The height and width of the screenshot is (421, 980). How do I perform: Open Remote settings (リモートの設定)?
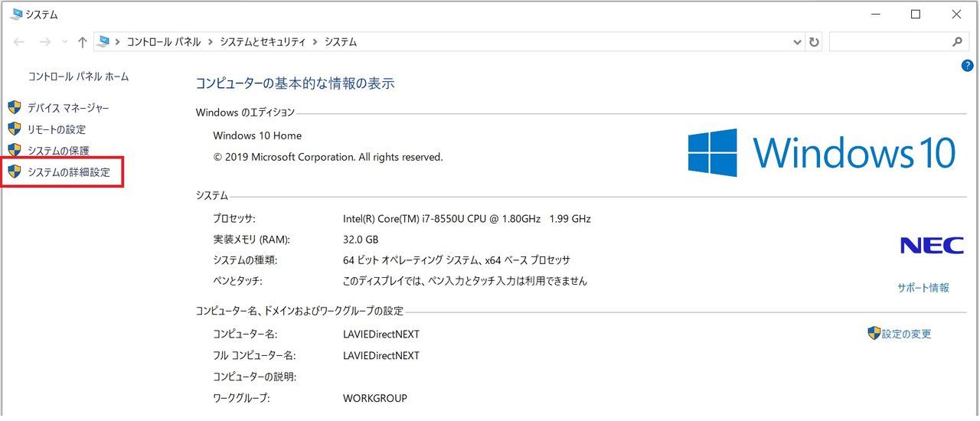tap(57, 129)
